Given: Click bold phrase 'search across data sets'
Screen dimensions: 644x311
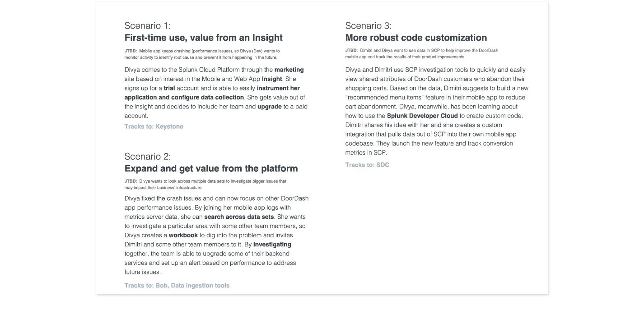Looking at the screenshot, I should coord(239,217).
